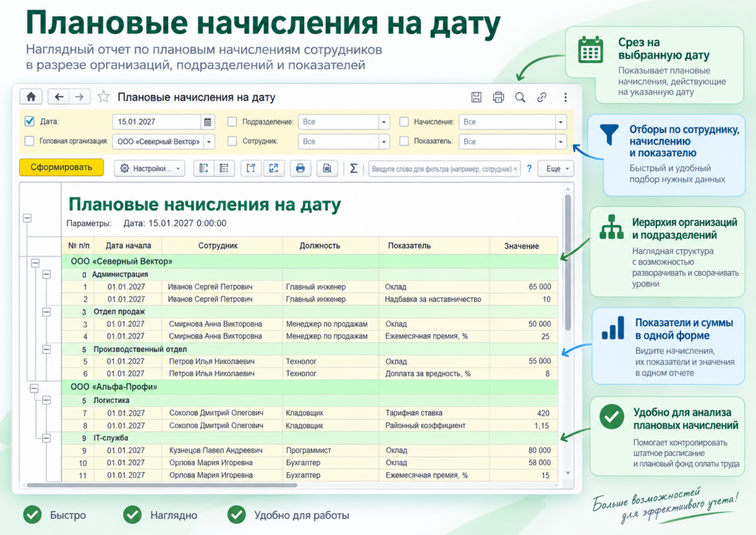Screen dimensions: 756x535
Task: Enable the Показатель filter checkbox
Action: click(x=404, y=141)
